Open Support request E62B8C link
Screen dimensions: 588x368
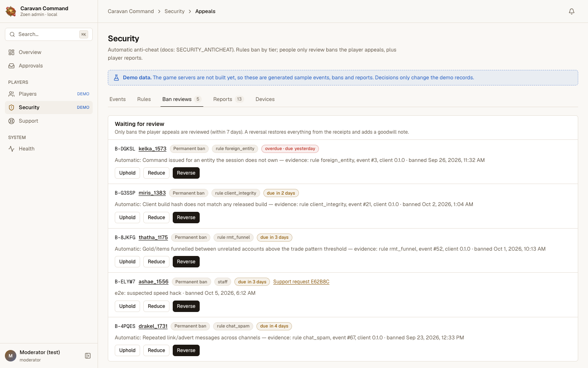301,282
